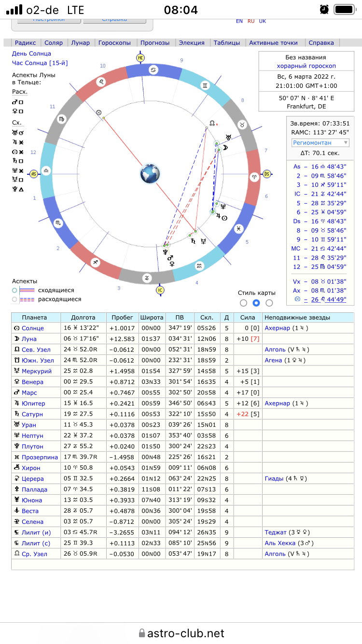Screen dimensions: 362x644
Task: Click the Earth globe at chart center
Action: click(150, 174)
